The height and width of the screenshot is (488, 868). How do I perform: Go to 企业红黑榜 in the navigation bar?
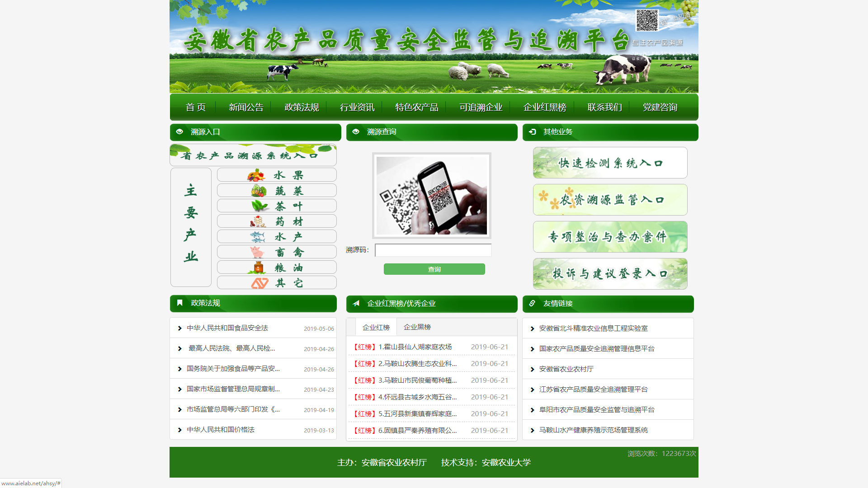pos(545,107)
